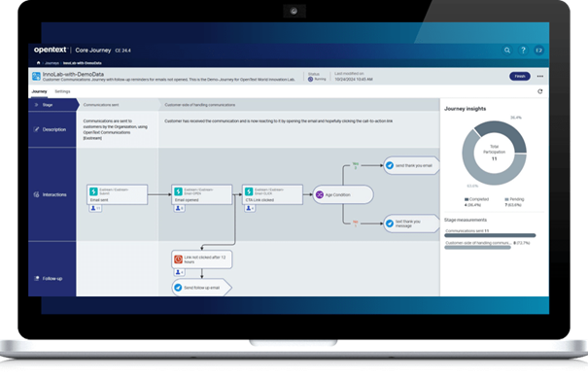Select the Email sent interaction node
Viewport: 588px width, 379px height.
[x=117, y=194]
